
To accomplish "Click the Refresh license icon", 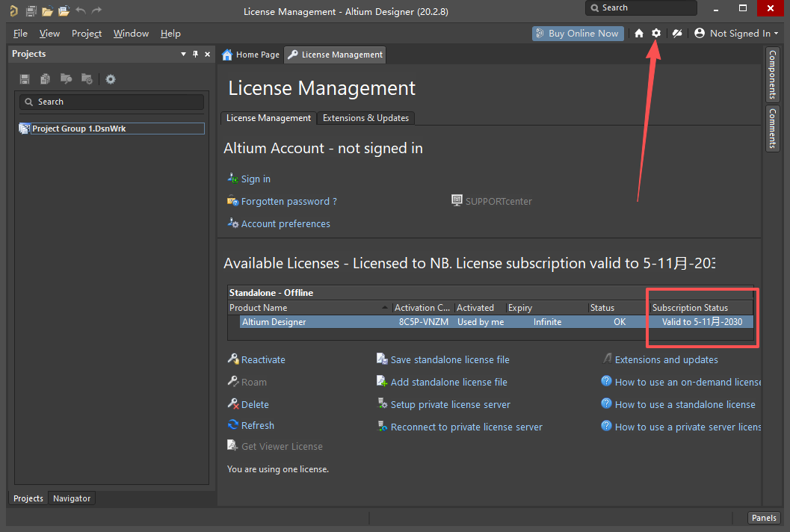I will (233, 425).
